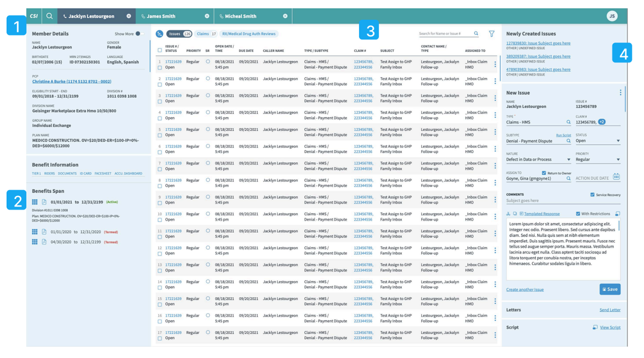
Task: Open the ACCU. DASHBOARD benefit tab
Action: (x=128, y=173)
